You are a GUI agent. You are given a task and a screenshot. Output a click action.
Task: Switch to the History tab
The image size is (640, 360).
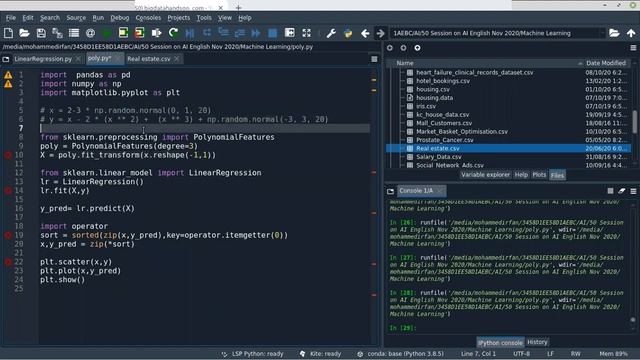pyautogui.click(x=537, y=342)
